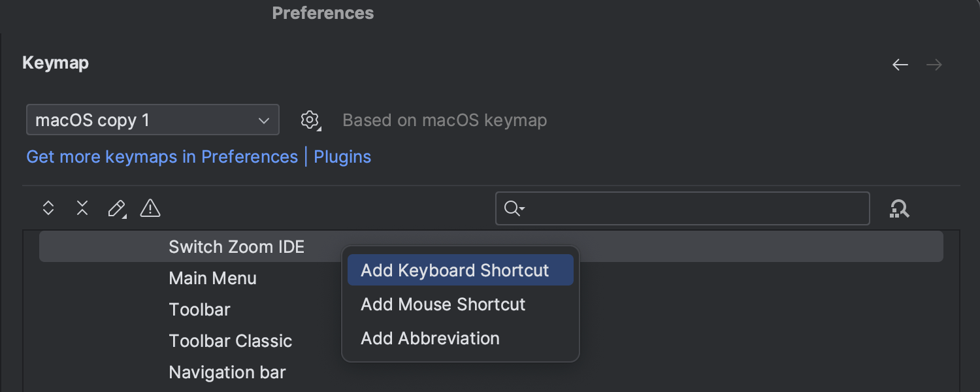Viewport: 980px width, 392px height.
Task: Open keymap settings via the gear icon
Action: click(x=309, y=120)
